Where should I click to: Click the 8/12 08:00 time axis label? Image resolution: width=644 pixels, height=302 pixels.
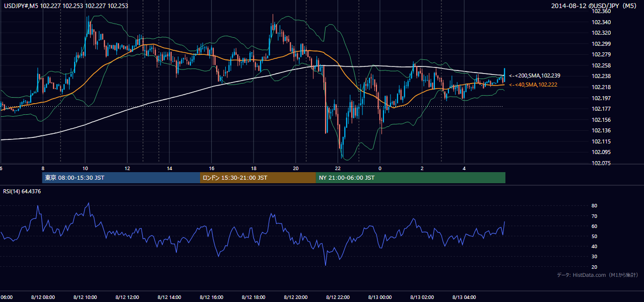pos(43,297)
